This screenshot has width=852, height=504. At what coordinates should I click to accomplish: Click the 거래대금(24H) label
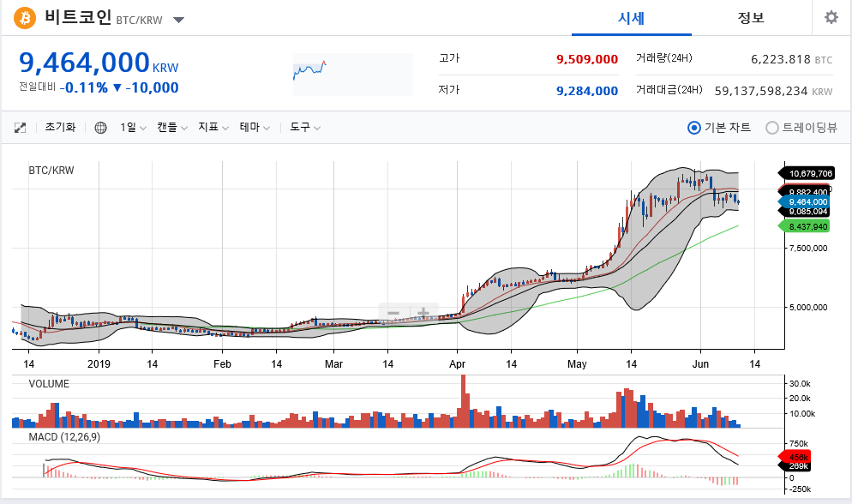669,90
